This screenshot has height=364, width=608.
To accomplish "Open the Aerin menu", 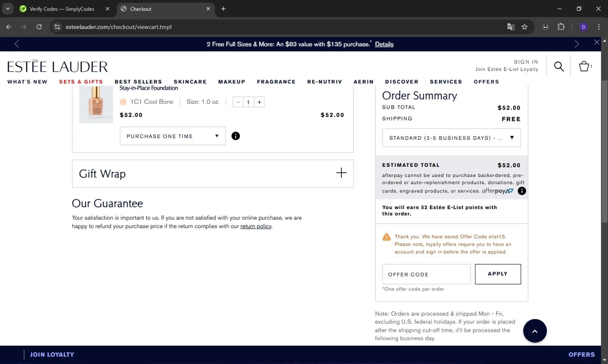I will pyautogui.click(x=364, y=82).
